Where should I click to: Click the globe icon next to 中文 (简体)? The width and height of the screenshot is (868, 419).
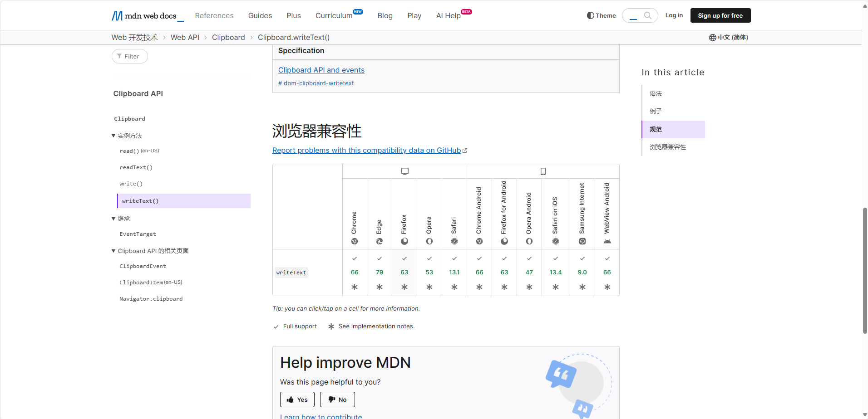712,37
